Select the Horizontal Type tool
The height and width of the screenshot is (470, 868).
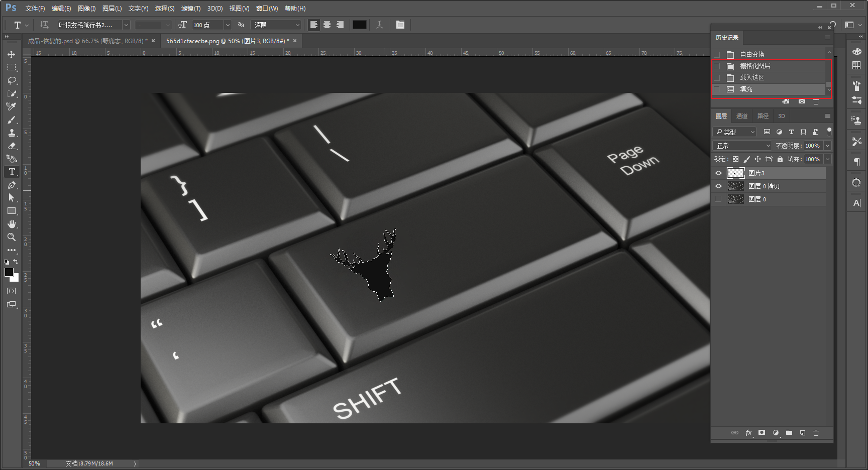(x=12, y=172)
